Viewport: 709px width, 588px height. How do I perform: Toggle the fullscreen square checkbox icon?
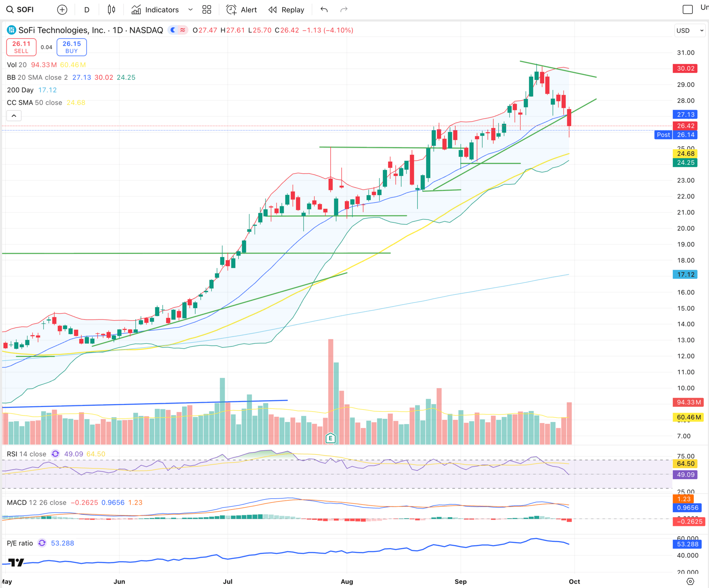tap(688, 10)
